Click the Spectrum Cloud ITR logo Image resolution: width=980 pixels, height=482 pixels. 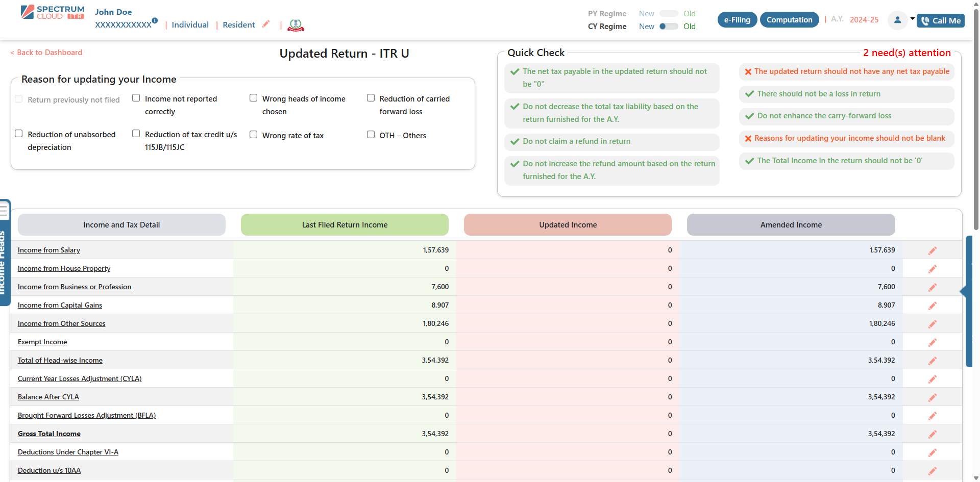click(x=52, y=12)
